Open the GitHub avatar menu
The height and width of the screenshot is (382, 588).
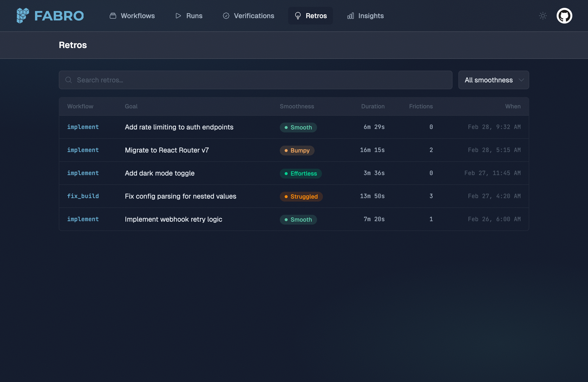(x=564, y=16)
